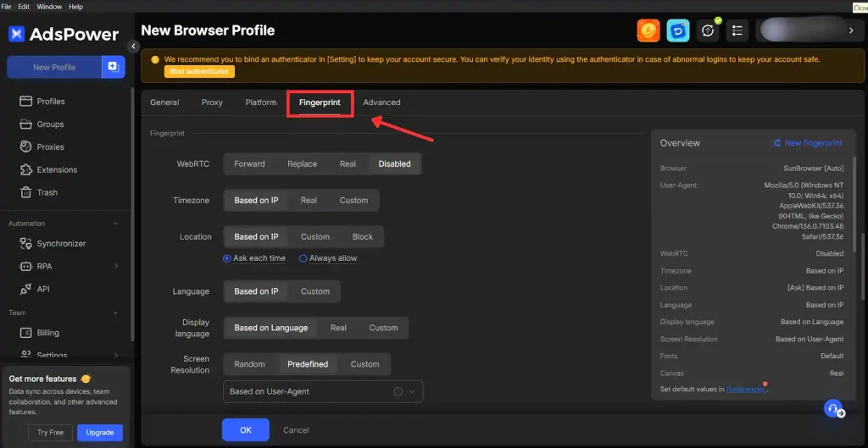Click the blue icon in the header
This screenshot has height=448, width=868.
tap(677, 30)
